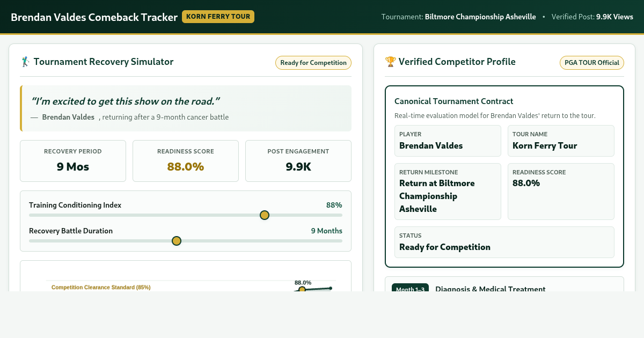Click the Competition Clearance Standard (85%) label
The image size is (644, 338).
[101, 287]
